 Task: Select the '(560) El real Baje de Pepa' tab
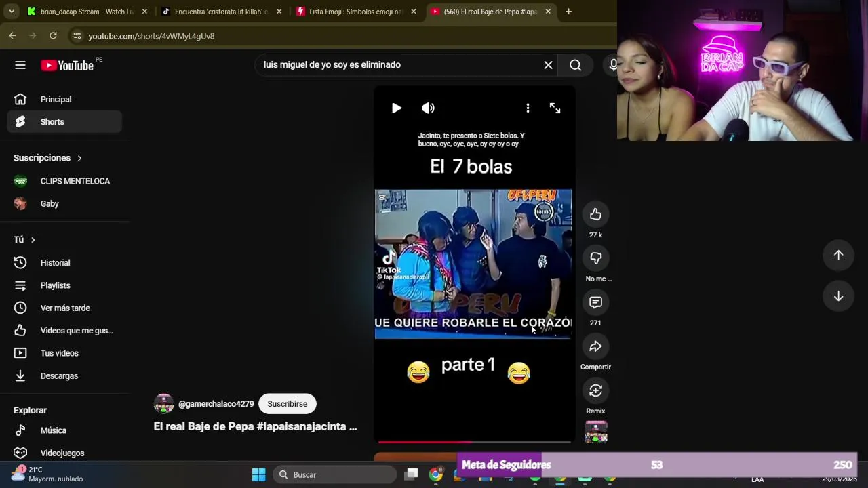(491, 12)
